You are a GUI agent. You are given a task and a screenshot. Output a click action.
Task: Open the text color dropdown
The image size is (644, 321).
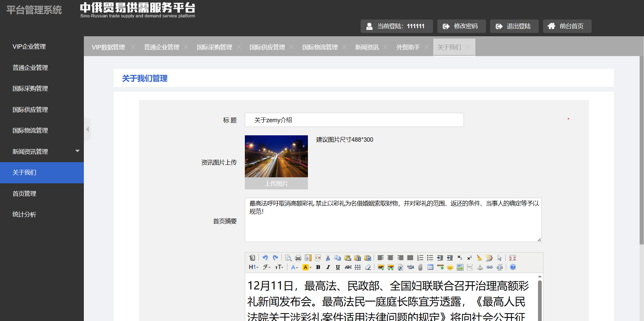[294, 267]
